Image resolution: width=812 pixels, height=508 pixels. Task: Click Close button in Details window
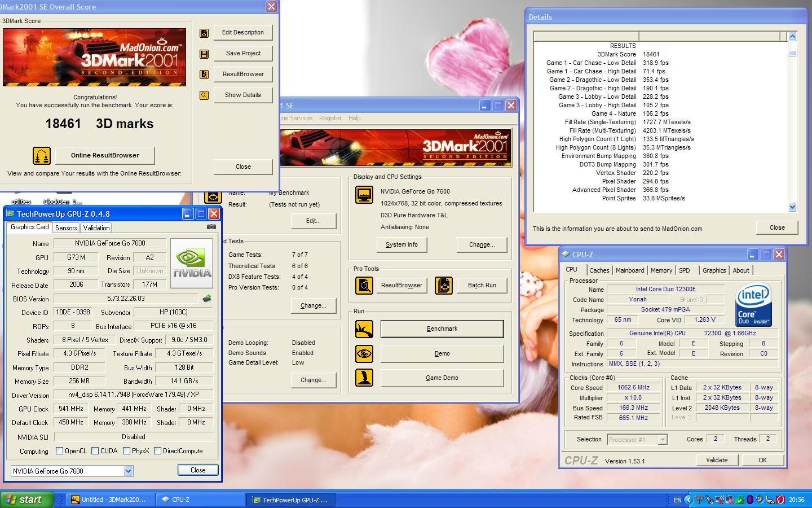click(777, 227)
